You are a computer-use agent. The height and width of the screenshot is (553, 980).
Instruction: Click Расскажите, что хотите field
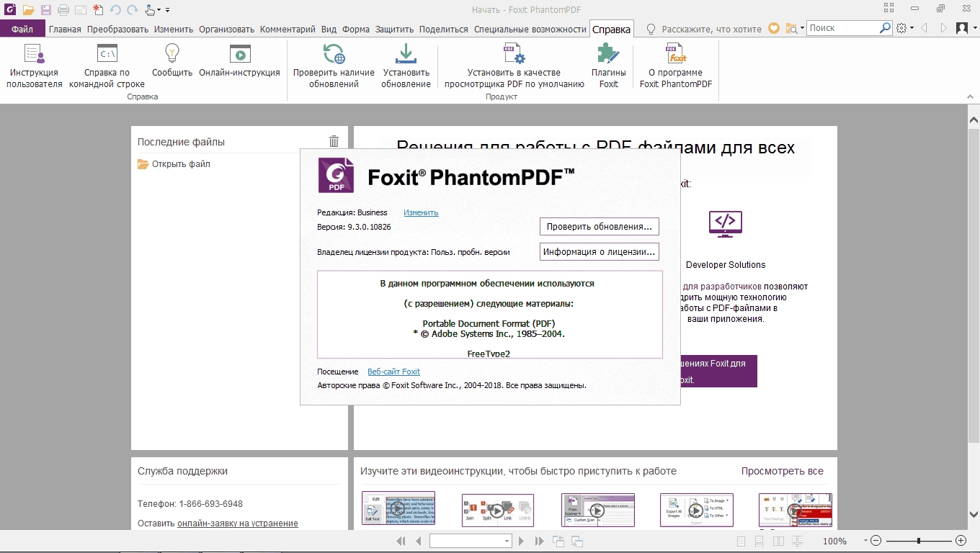point(711,29)
